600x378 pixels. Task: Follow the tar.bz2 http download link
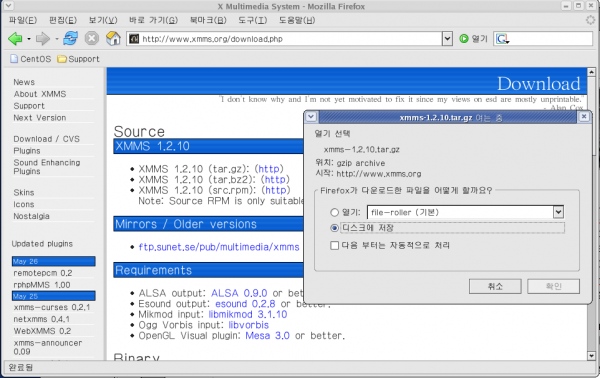pyautogui.click(x=275, y=179)
